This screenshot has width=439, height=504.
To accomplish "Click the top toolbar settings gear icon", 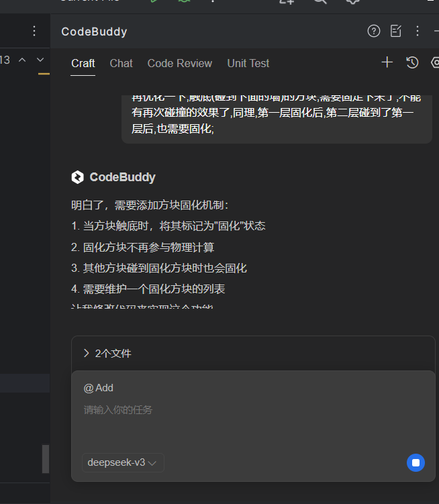I will [353, 1].
